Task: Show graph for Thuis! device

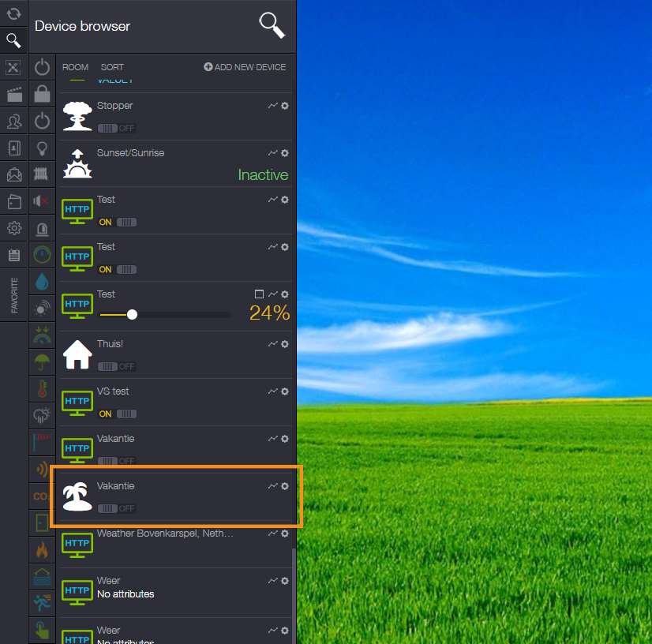Action: click(x=273, y=344)
